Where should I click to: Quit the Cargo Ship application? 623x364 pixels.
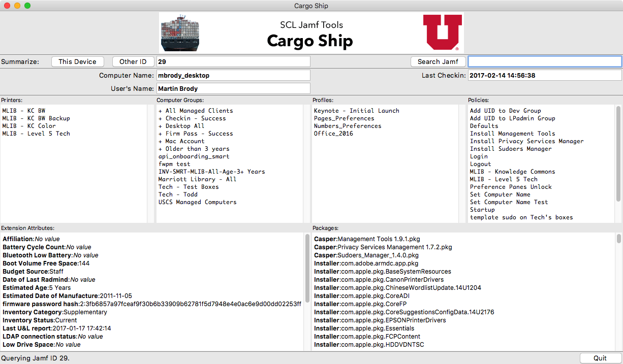[600, 358]
